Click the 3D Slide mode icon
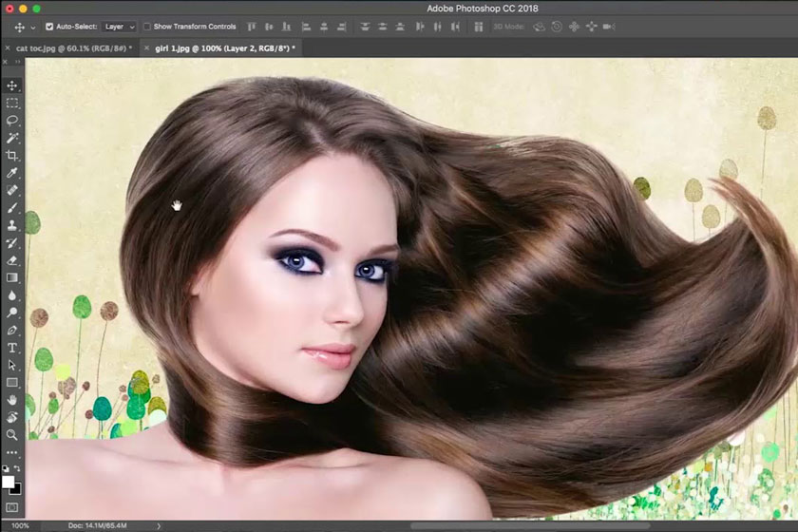 591,27
